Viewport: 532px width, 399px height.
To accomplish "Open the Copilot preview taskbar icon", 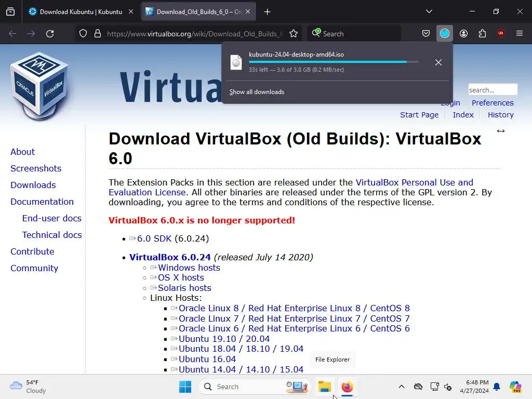I will pos(515,387).
